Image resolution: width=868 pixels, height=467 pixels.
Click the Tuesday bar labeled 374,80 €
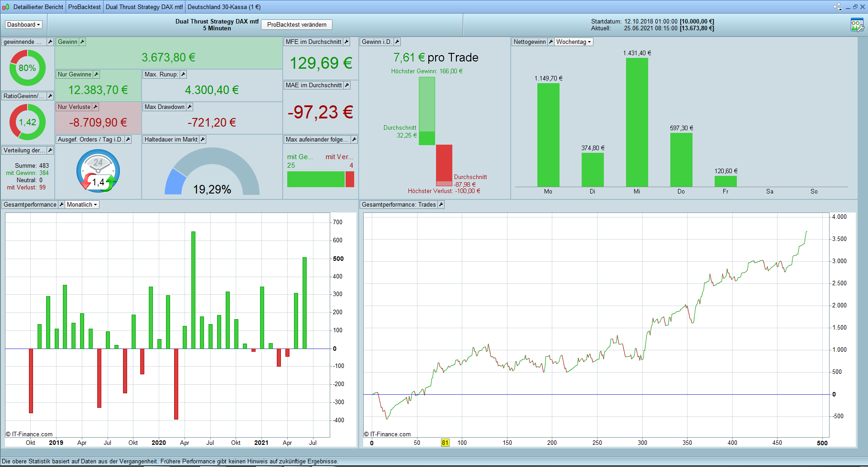tap(593, 170)
